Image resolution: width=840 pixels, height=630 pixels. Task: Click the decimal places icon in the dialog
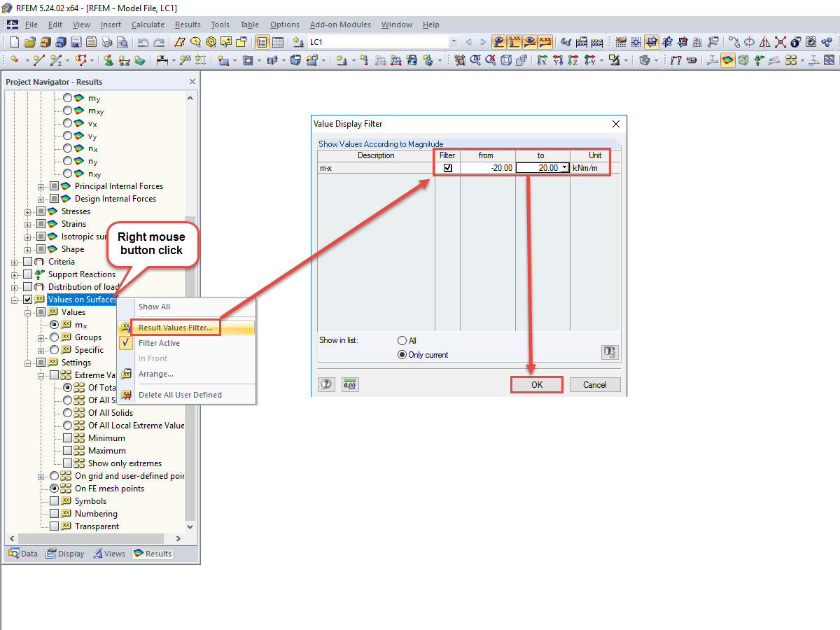[349, 384]
